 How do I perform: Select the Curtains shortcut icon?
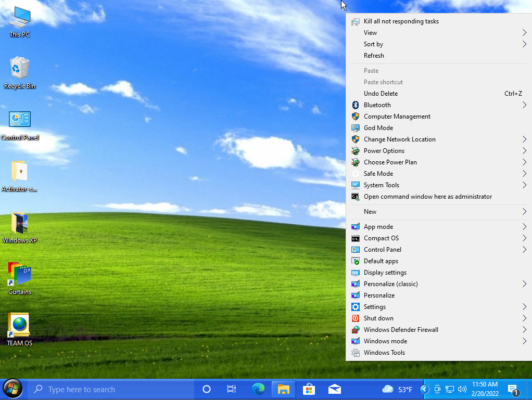[20, 279]
